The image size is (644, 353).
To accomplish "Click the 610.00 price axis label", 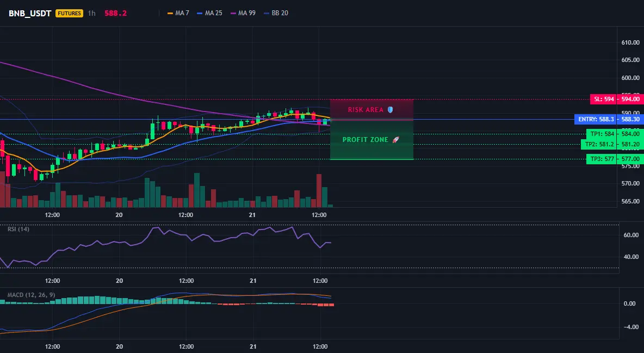I will pyautogui.click(x=630, y=42).
